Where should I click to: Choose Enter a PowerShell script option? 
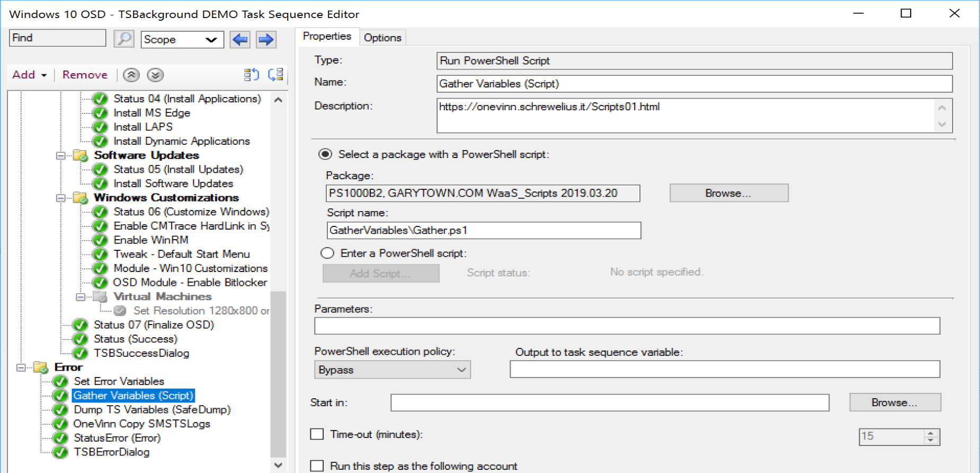tap(327, 253)
